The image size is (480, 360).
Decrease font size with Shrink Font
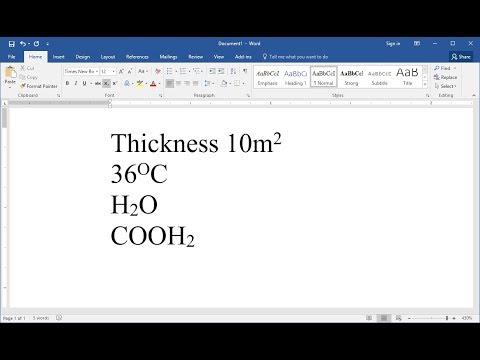tap(130, 71)
